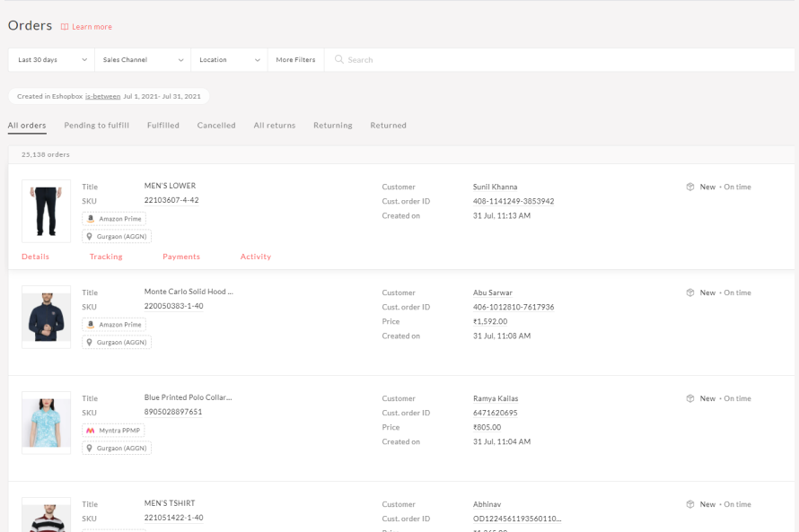Select the Returning tab
The width and height of the screenshot is (799, 532).
[332, 126]
